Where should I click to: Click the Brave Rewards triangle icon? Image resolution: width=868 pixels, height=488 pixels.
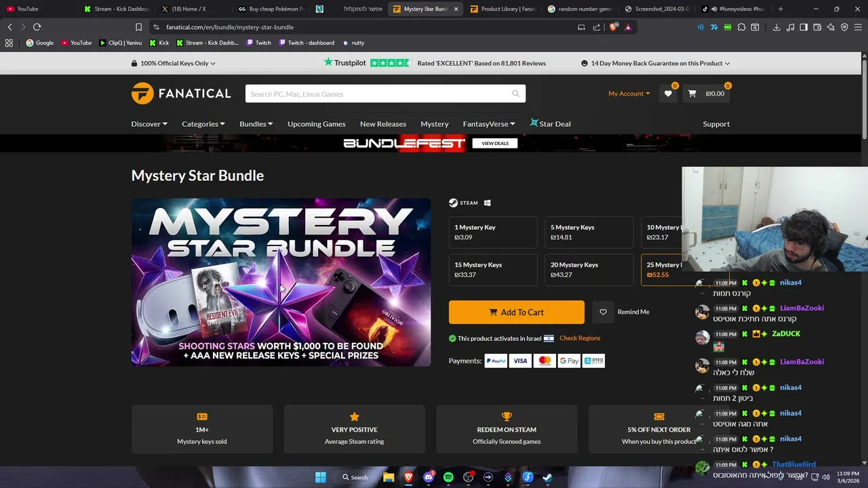pos(628,27)
